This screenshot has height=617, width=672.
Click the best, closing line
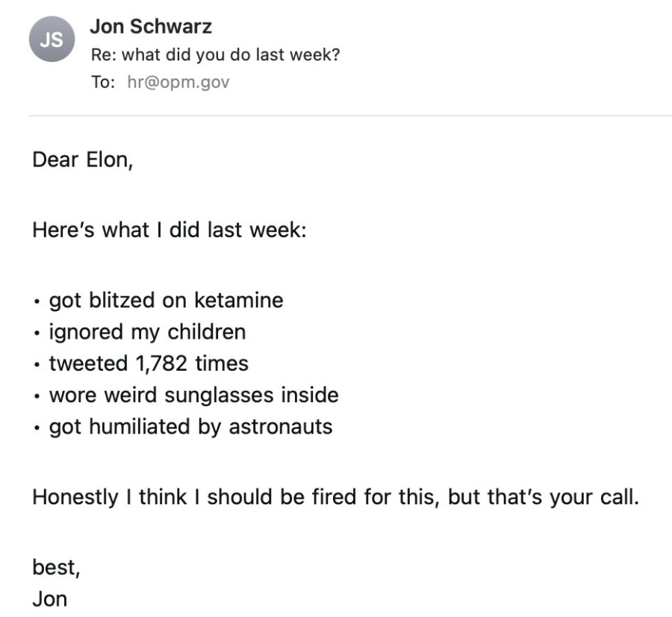(56, 567)
